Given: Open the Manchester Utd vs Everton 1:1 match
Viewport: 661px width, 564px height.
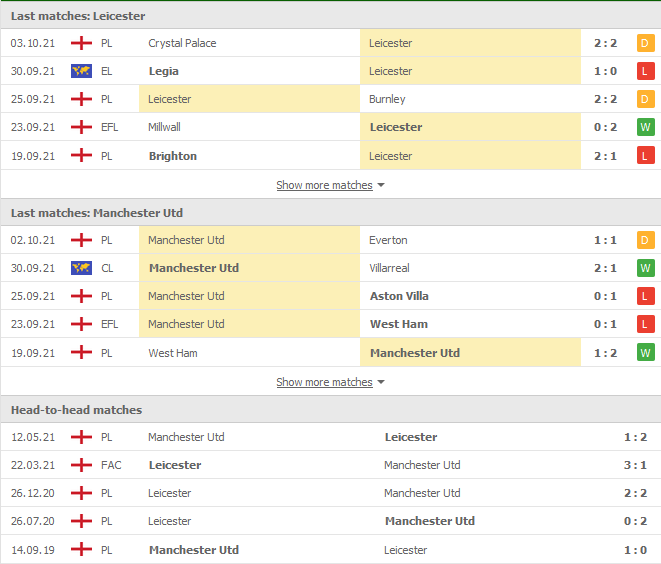Looking at the screenshot, I should [330, 240].
